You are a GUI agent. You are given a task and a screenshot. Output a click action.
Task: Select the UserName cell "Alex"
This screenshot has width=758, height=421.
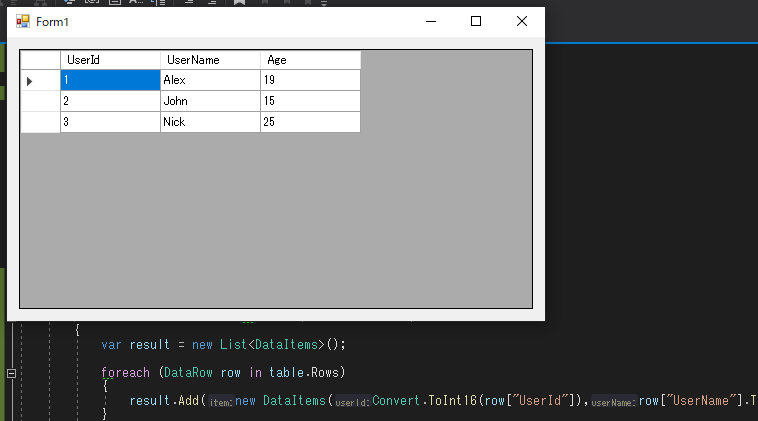210,80
